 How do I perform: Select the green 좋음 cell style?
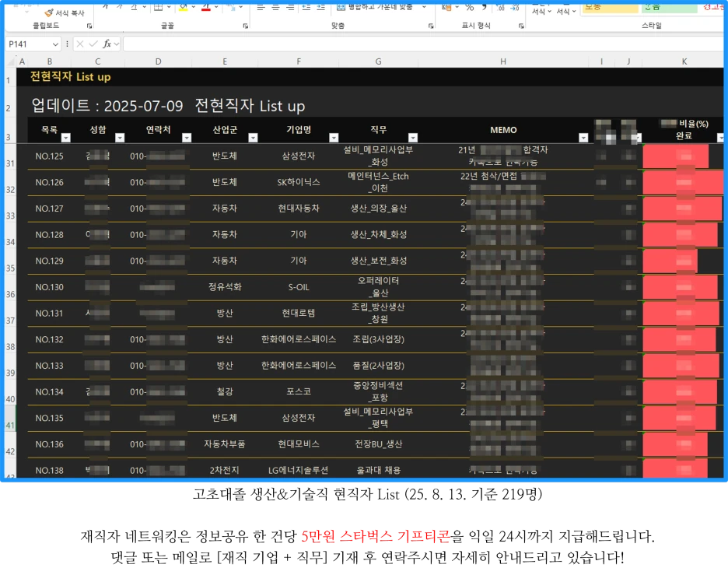point(669,7)
